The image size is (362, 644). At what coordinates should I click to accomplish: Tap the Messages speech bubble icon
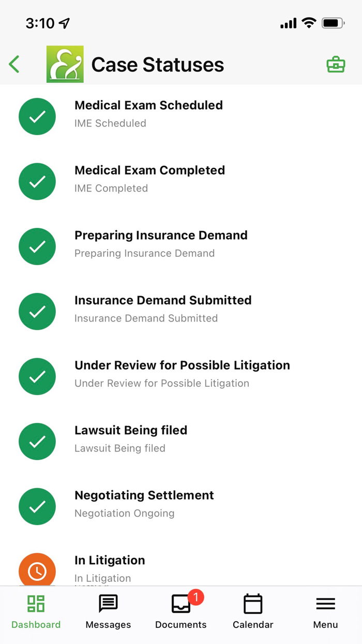(x=108, y=603)
